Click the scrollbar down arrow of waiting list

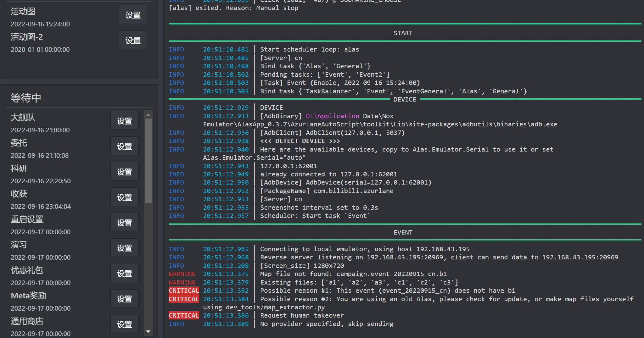pos(148,332)
